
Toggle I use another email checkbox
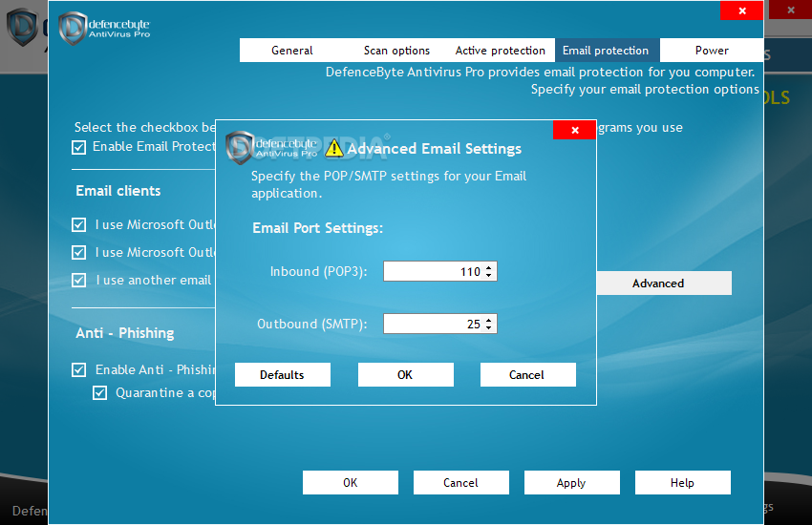pyautogui.click(x=78, y=281)
